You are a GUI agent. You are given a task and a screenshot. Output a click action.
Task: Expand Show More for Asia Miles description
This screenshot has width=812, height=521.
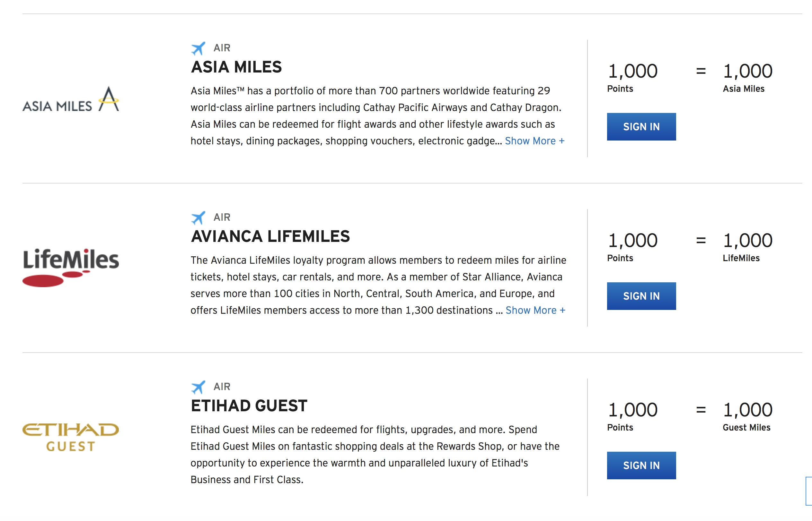[x=535, y=141]
